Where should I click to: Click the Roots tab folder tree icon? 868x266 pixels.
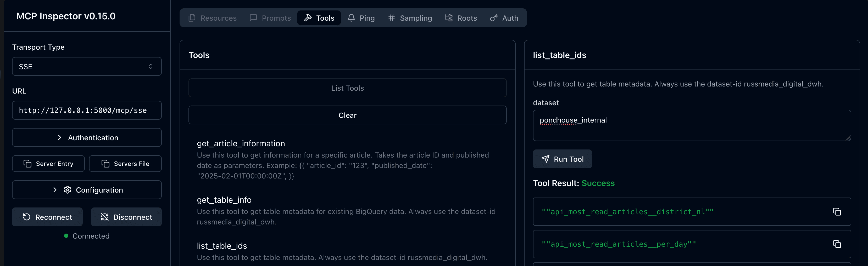(448, 18)
